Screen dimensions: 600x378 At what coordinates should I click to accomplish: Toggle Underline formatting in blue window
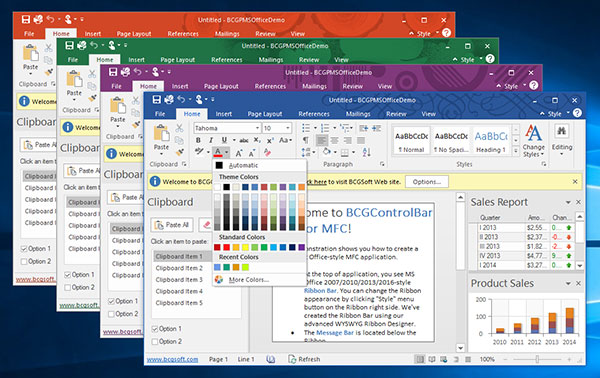tap(224, 140)
